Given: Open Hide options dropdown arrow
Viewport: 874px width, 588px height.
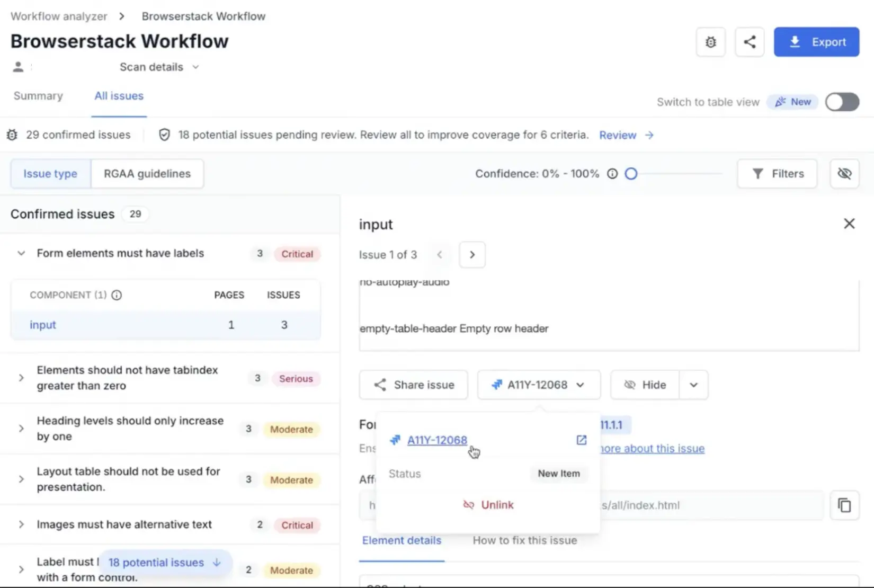Looking at the screenshot, I should (694, 385).
